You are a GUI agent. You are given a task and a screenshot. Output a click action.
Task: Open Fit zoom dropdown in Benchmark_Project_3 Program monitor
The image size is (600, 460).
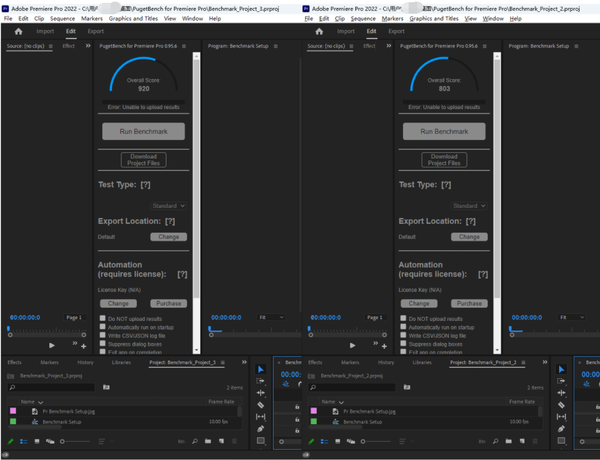271,317
